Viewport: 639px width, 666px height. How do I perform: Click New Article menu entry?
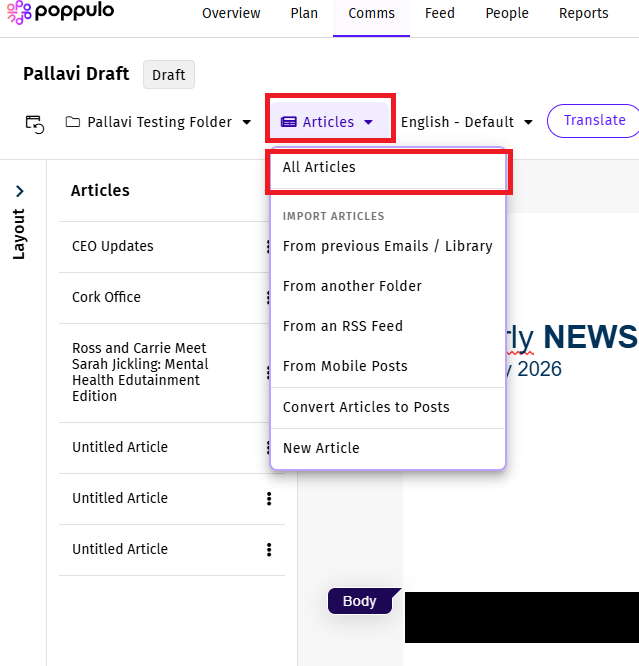[x=321, y=448]
